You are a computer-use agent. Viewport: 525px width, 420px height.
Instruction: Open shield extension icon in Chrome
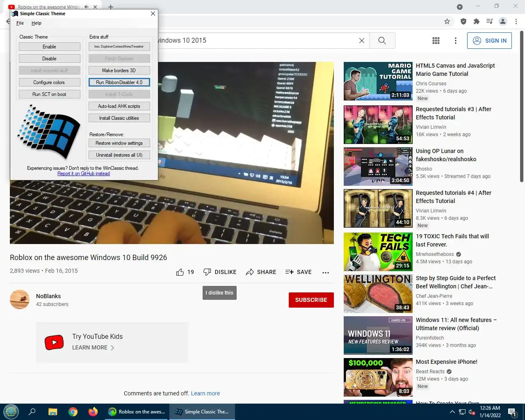pyautogui.click(x=463, y=21)
